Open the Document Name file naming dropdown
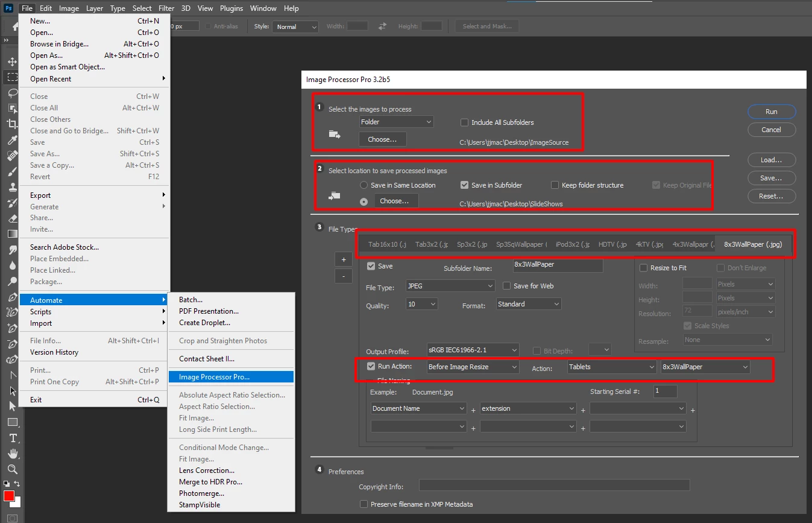The height and width of the screenshot is (523, 812). [418, 408]
